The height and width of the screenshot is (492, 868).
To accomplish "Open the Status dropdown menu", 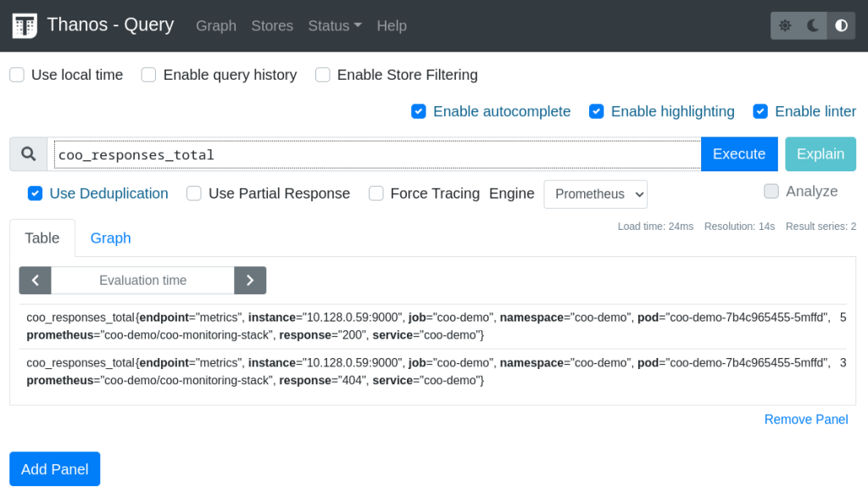I will (334, 25).
